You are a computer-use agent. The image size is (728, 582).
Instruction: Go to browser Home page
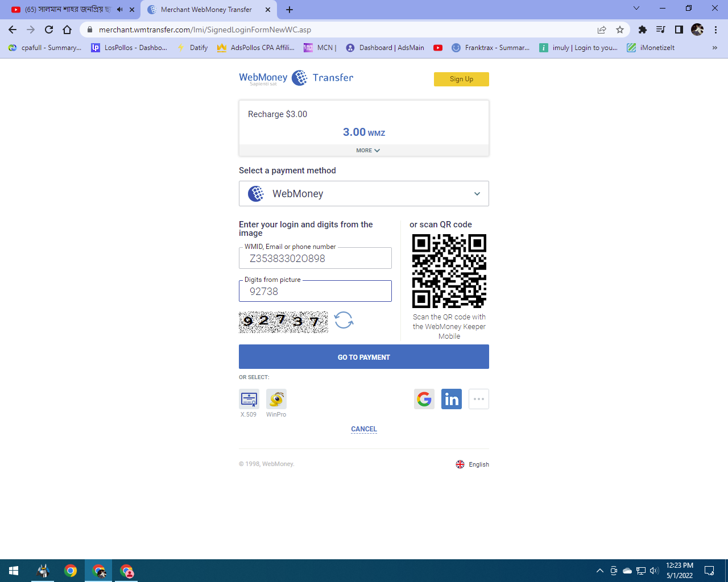pyautogui.click(x=67, y=30)
